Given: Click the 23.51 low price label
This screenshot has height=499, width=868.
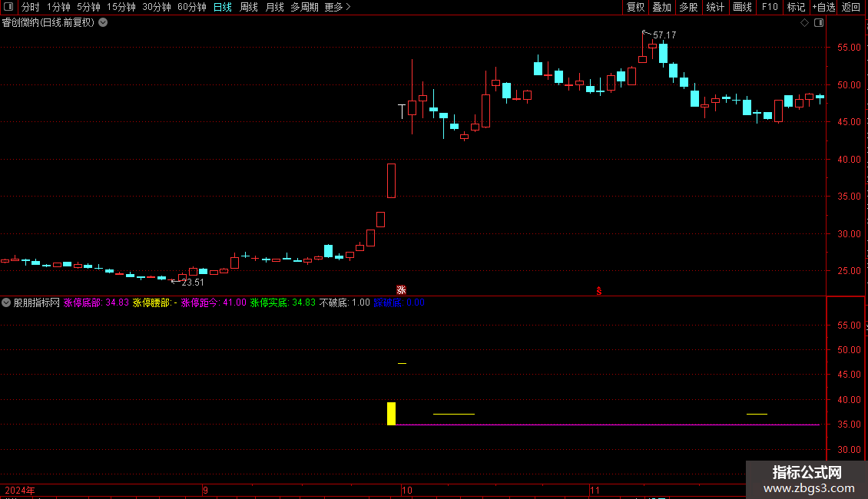Looking at the screenshot, I should click(x=193, y=283).
